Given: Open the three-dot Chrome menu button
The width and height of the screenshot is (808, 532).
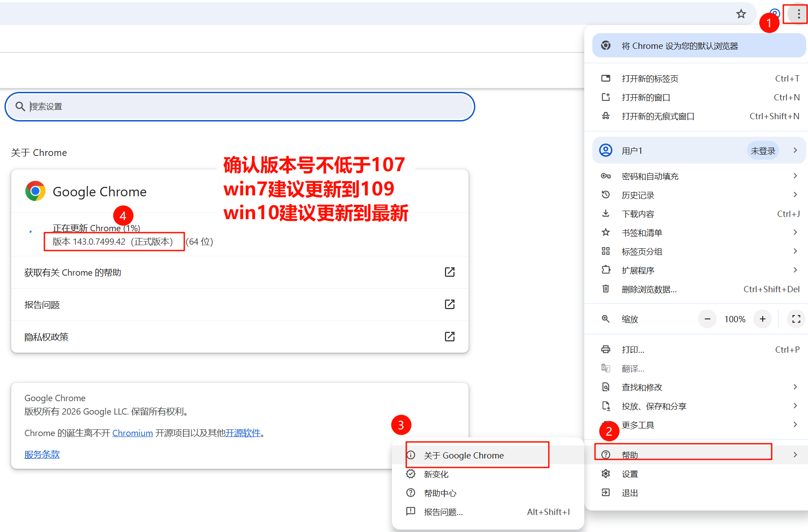Looking at the screenshot, I should [x=798, y=14].
